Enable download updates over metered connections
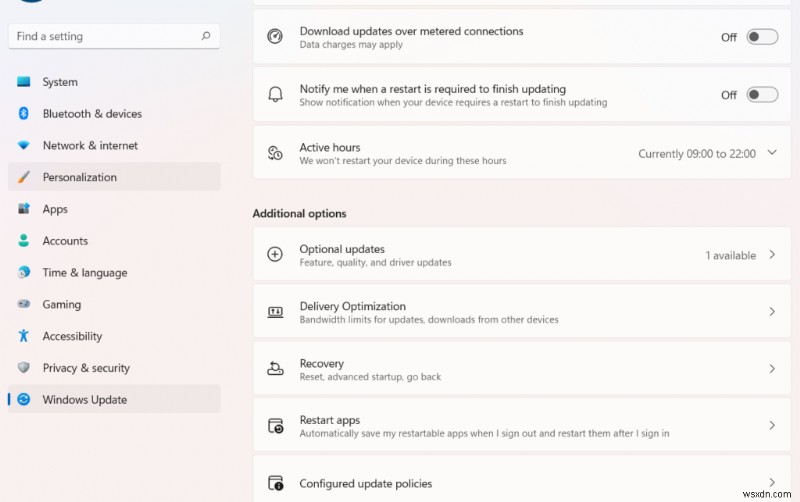 pos(762,37)
